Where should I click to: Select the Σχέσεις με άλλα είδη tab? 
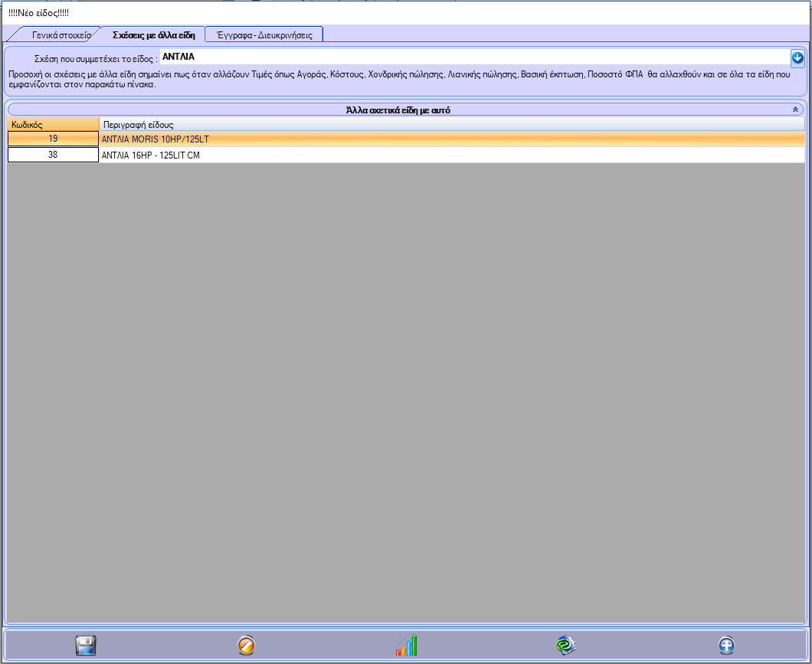[x=153, y=34]
